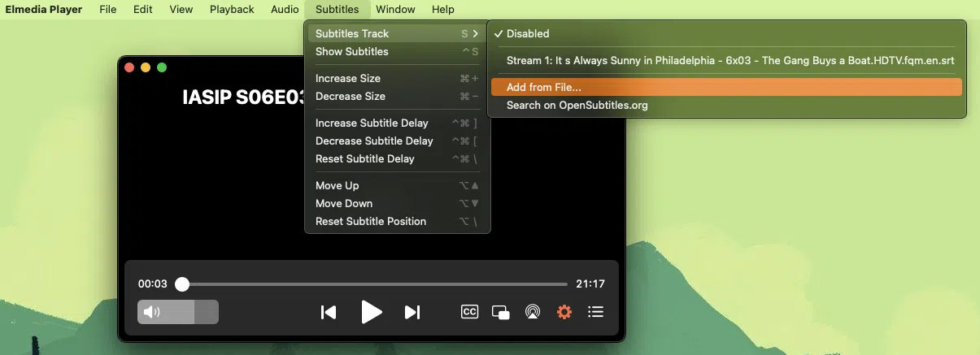
Task: Toggle Show Subtitles menu item
Action: [352, 52]
